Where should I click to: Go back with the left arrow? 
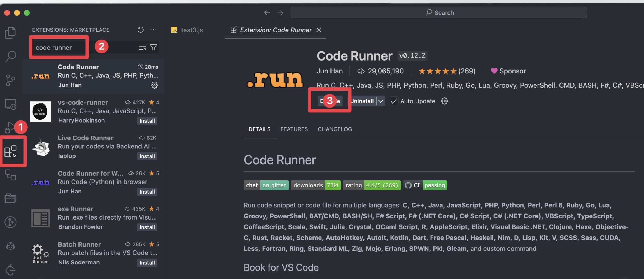click(267, 13)
